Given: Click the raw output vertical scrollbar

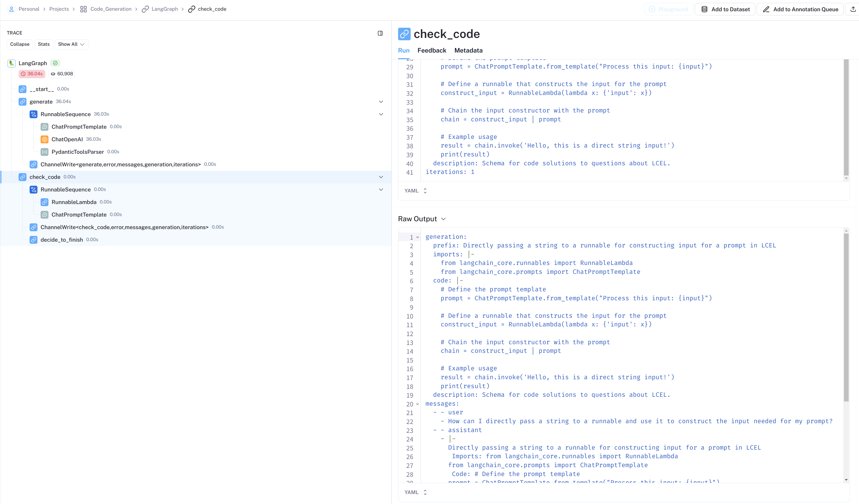Looking at the screenshot, I should [x=846, y=317].
